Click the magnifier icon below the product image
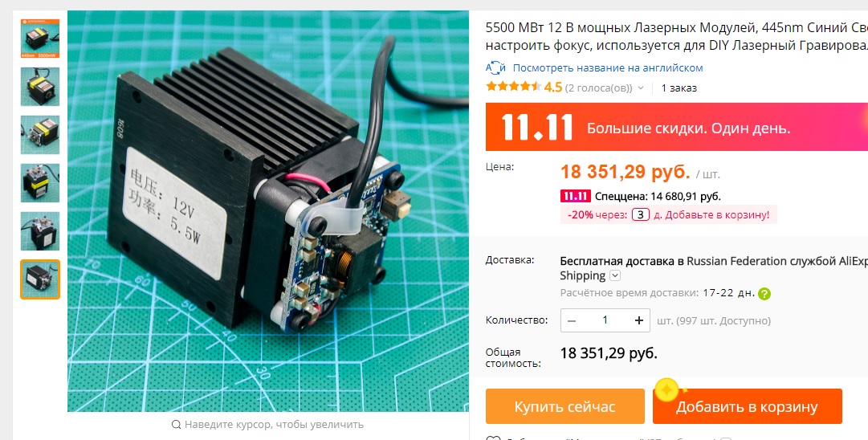The image size is (868, 440). [176, 425]
